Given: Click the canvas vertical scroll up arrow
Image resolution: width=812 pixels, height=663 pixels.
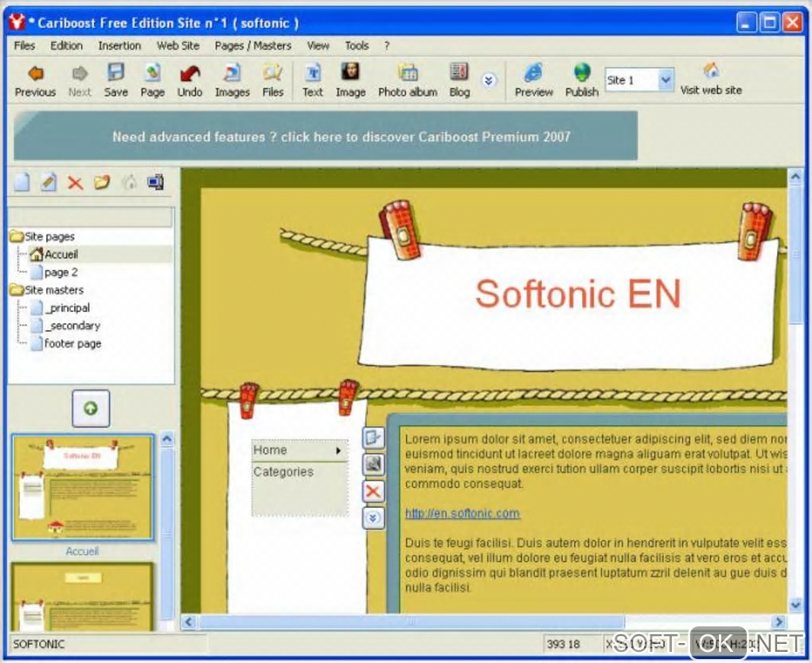Looking at the screenshot, I should [795, 177].
